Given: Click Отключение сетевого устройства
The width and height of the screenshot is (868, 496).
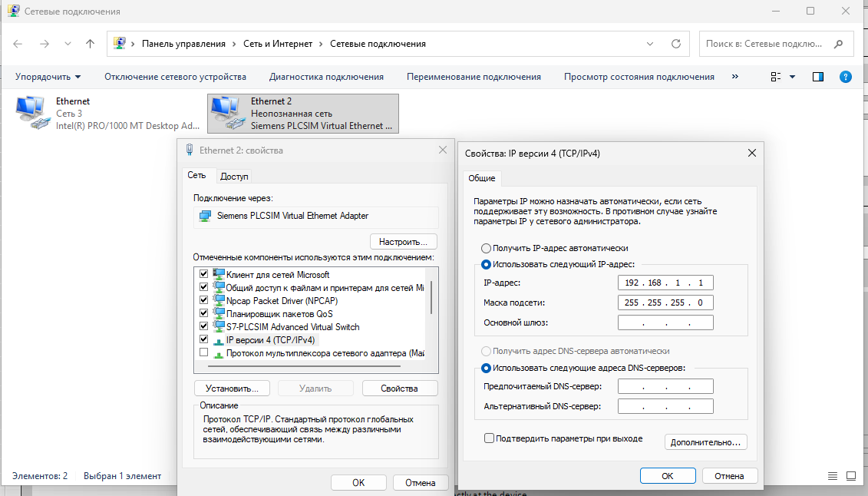Looking at the screenshot, I should click(176, 77).
